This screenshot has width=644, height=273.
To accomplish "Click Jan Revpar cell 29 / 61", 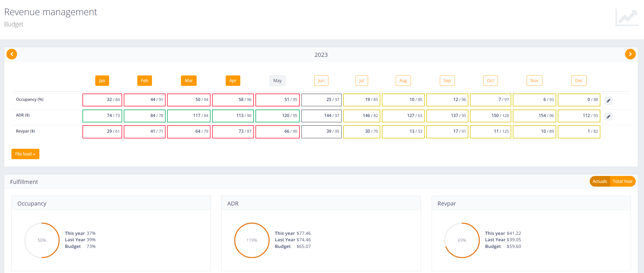I will tap(102, 132).
